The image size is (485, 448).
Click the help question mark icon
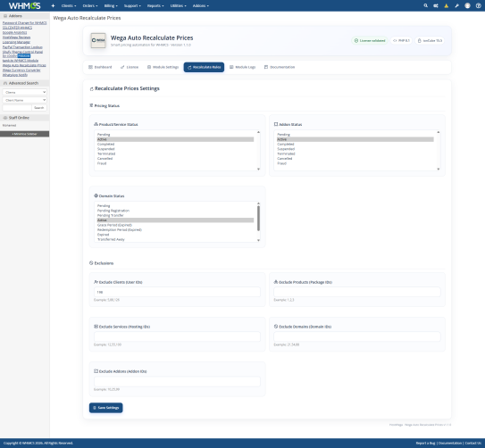pyautogui.click(x=478, y=5)
